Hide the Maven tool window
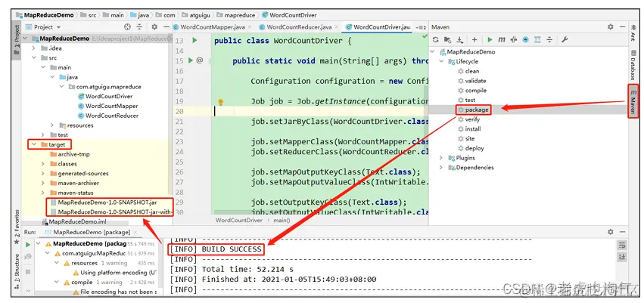 [622, 26]
